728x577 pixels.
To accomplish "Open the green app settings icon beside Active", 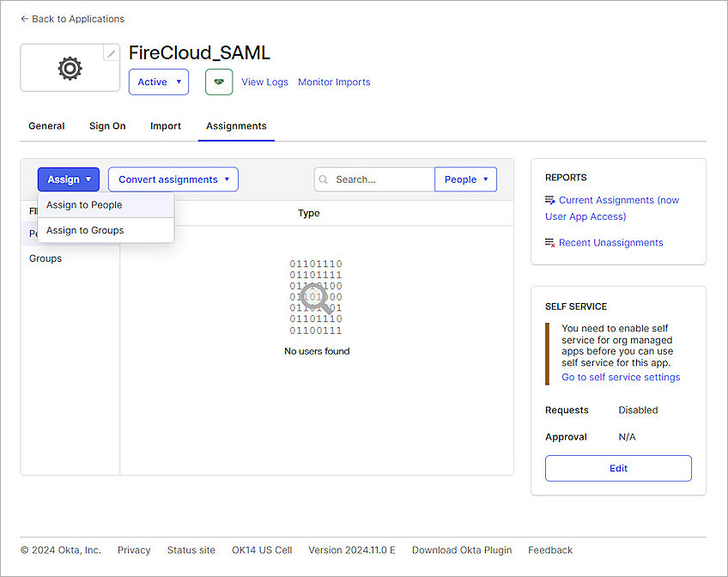I will pos(219,82).
